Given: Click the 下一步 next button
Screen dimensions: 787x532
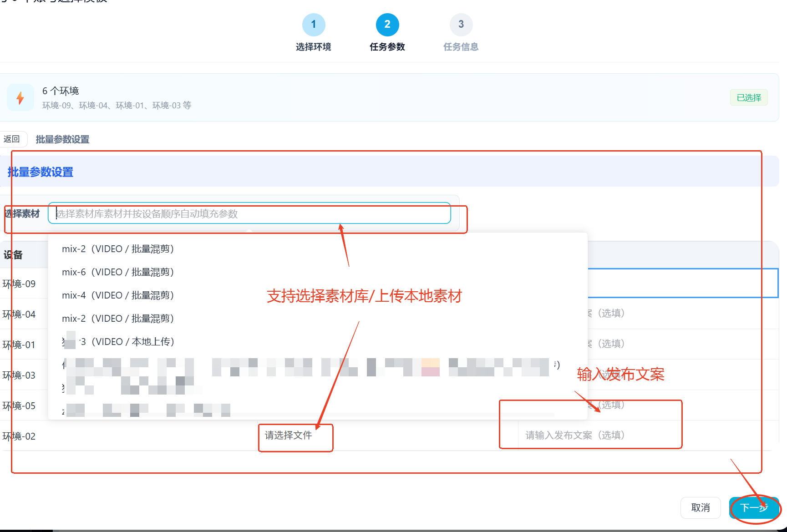Looking at the screenshot, I should (x=754, y=507).
